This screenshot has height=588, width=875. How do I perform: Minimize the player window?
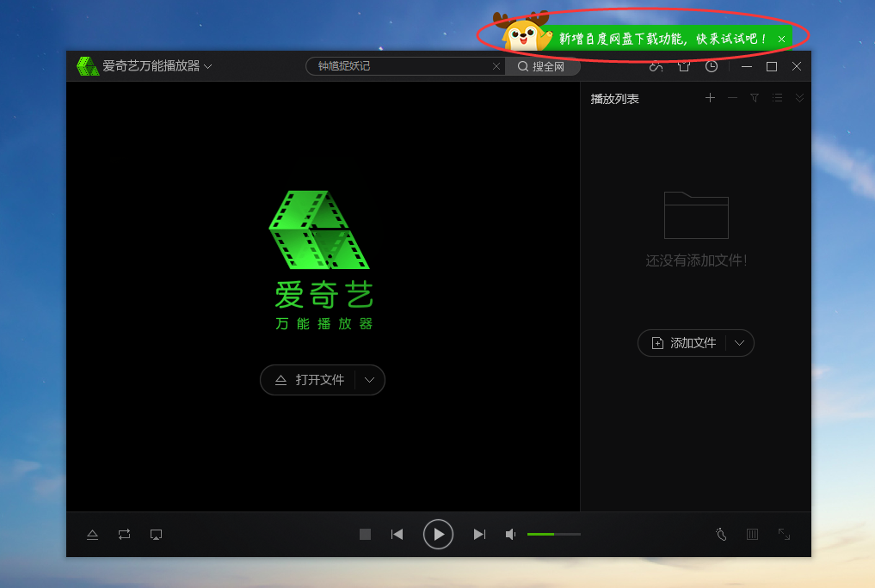coord(747,66)
